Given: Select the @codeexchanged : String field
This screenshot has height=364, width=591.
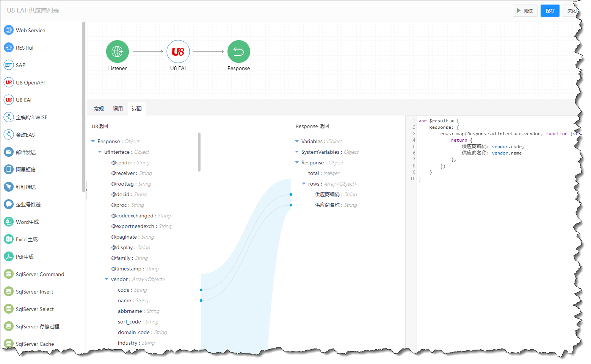Looking at the screenshot, I should 141,216.
